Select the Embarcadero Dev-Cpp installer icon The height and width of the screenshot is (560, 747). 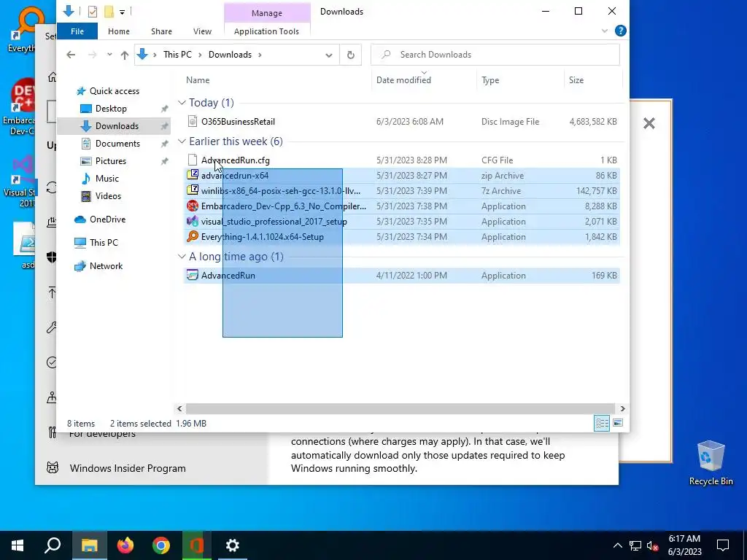pyautogui.click(x=193, y=206)
